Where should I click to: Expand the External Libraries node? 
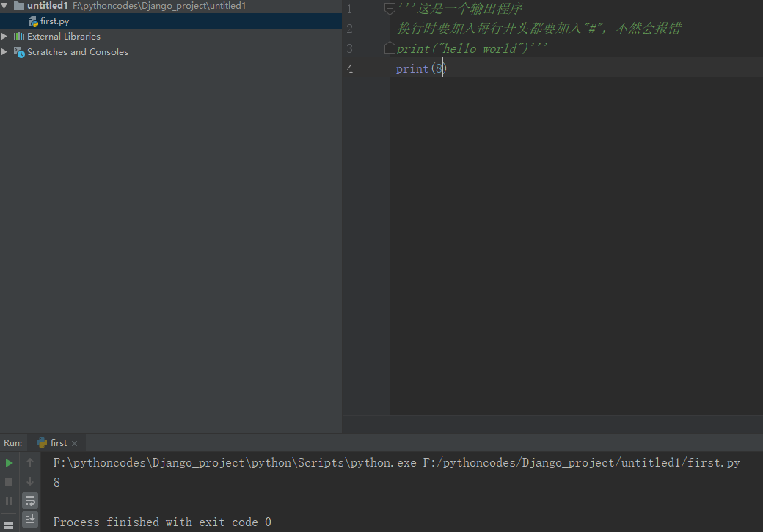(x=4, y=37)
